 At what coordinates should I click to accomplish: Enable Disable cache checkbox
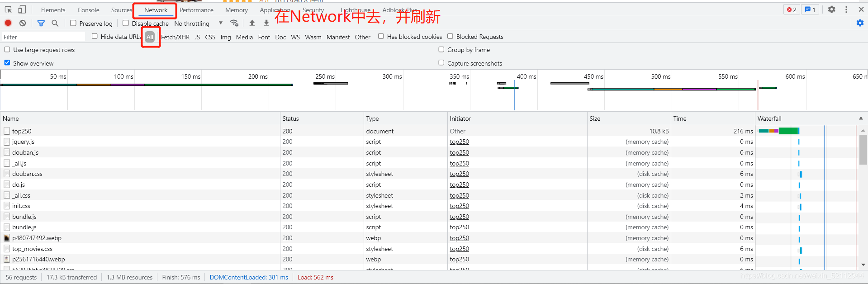tap(126, 23)
